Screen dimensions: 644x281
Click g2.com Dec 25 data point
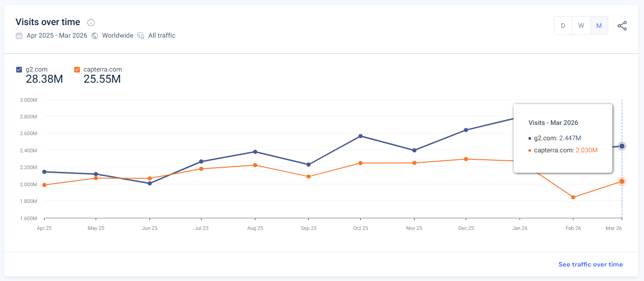(x=466, y=130)
